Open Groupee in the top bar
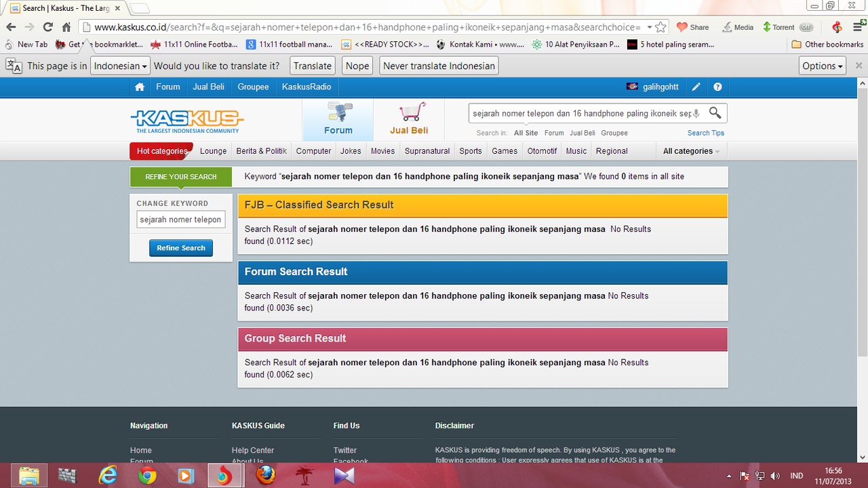868x488 pixels. pyautogui.click(x=253, y=87)
